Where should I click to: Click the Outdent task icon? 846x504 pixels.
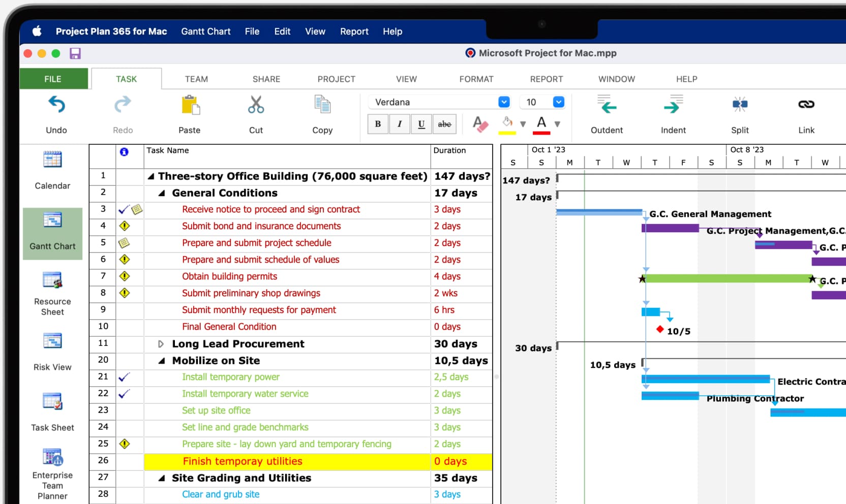coord(606,105)
